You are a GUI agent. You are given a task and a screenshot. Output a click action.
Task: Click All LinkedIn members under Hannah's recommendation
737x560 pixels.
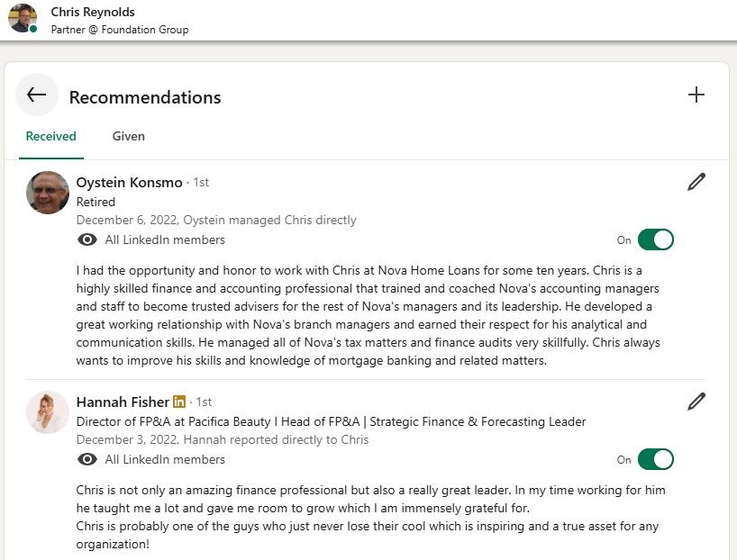point(165,459)
